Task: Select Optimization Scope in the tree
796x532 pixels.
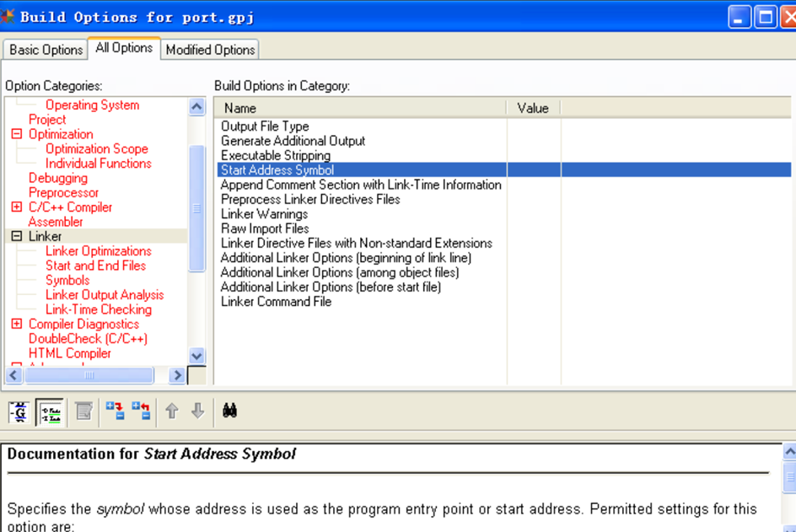Action: [97, 148]
